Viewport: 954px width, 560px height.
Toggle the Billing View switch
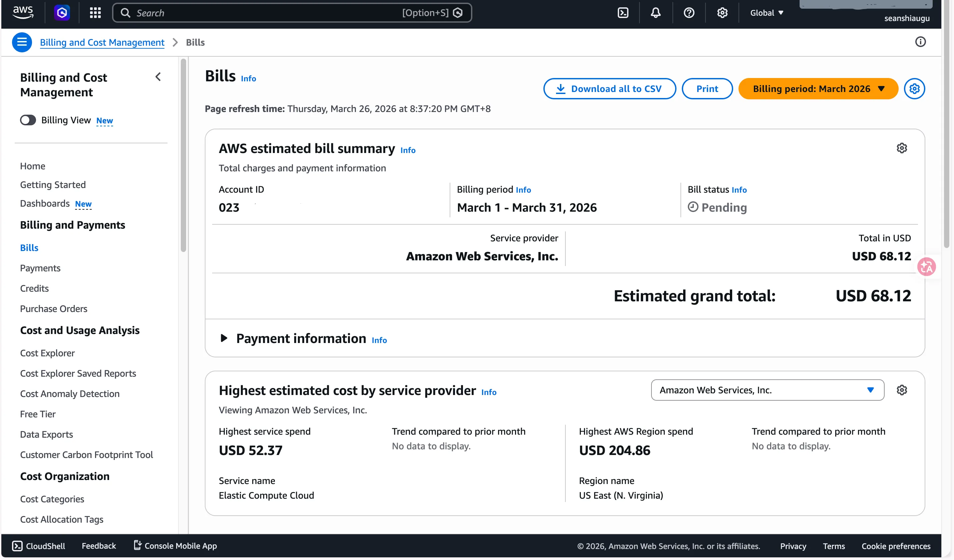pyautogui.click(x=28, y=120)
